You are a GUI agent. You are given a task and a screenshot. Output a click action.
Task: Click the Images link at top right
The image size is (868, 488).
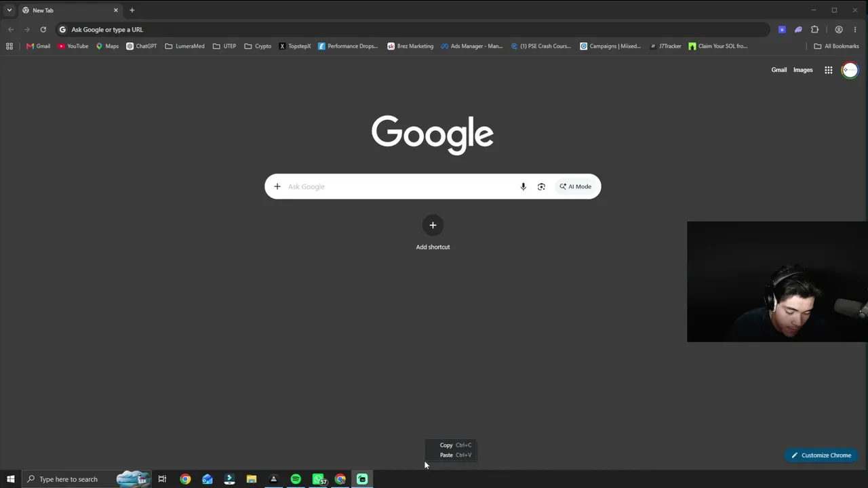coord(803,70)
